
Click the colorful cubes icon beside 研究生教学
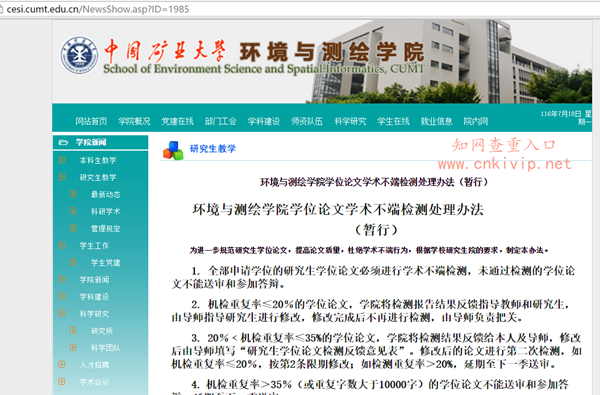[x=173, y=150]
